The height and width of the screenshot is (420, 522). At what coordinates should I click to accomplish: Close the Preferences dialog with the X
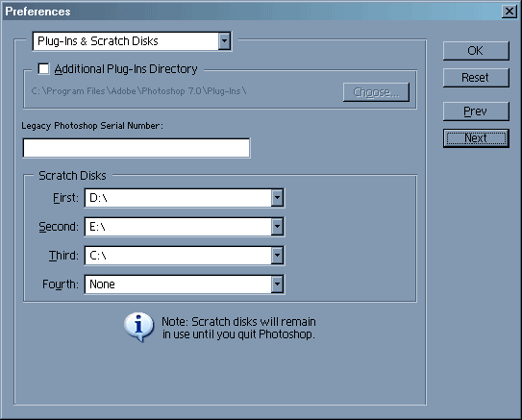[509, 12]
